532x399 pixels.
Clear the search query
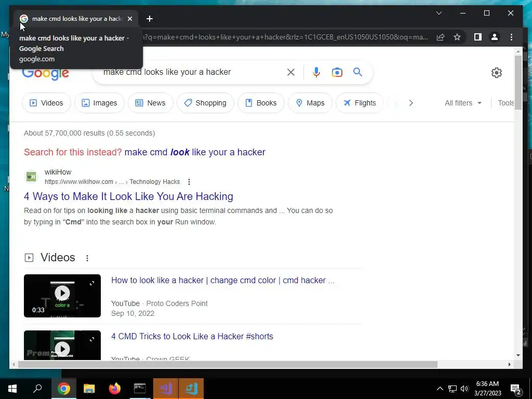point(291,72)
